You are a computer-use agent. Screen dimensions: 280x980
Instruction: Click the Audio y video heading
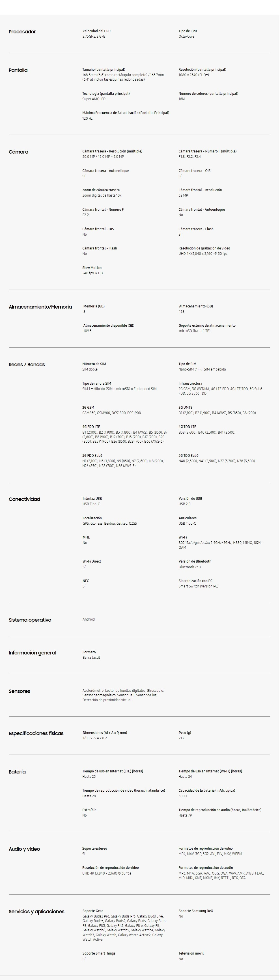[x=24, y=849]
